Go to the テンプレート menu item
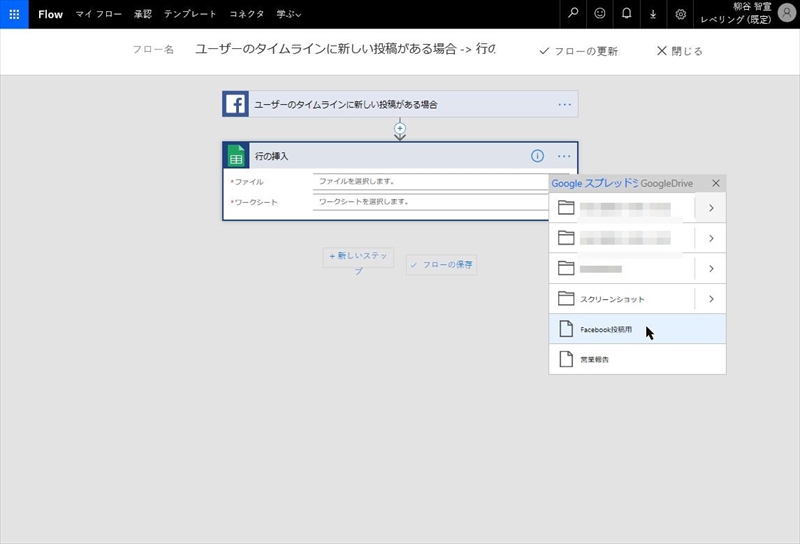 [190, 14]
